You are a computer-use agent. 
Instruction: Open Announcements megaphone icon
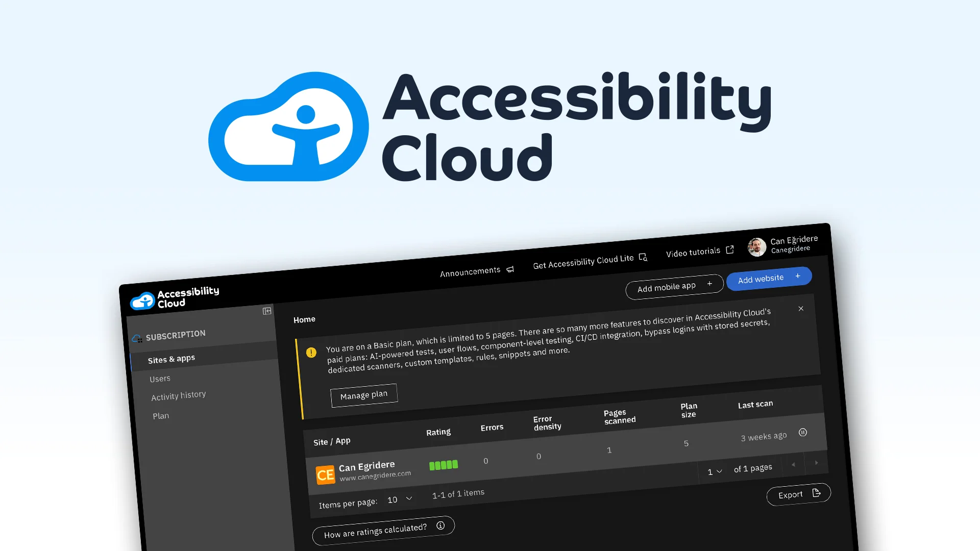point(510,269)
